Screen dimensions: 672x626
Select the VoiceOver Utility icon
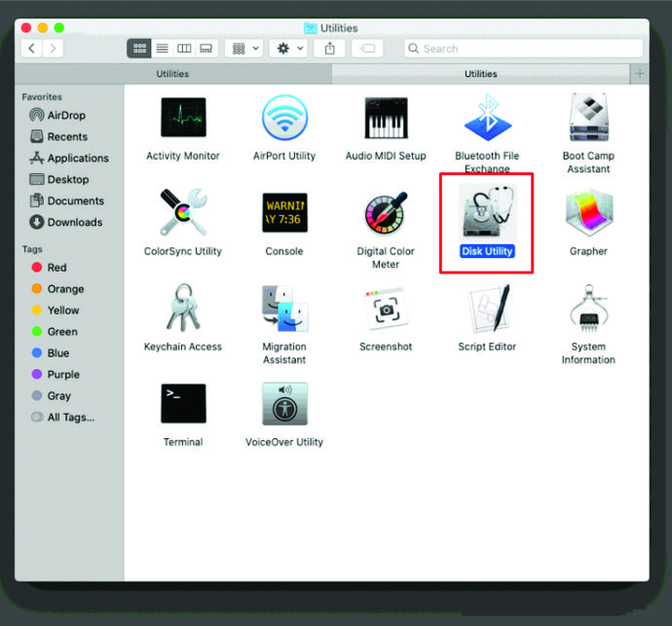click(284, 403)
